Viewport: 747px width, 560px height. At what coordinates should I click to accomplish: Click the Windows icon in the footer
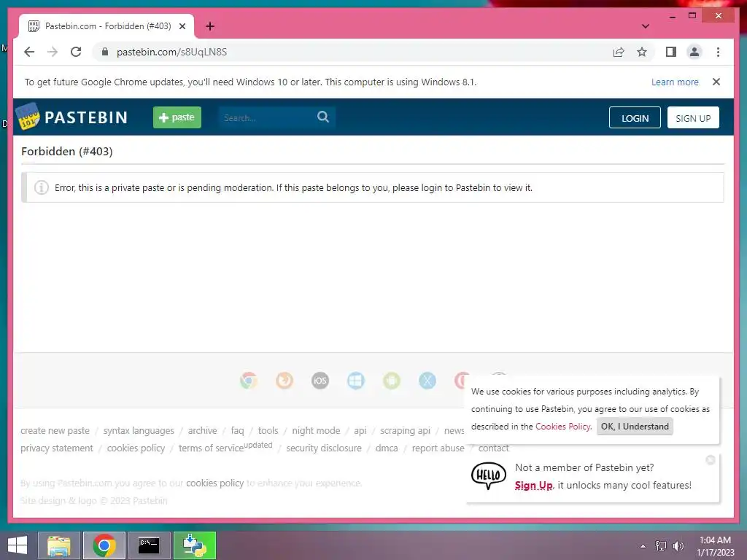[x=356, y=381]
